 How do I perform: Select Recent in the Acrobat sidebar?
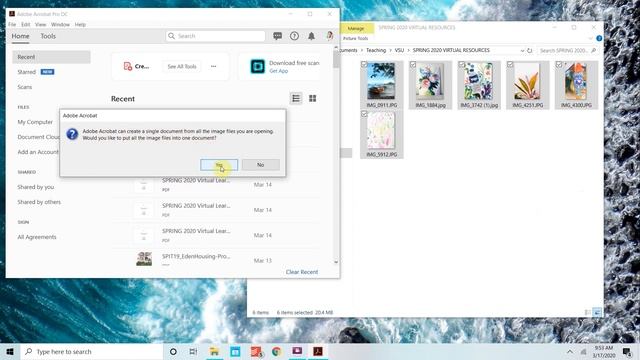click(51, 57)
